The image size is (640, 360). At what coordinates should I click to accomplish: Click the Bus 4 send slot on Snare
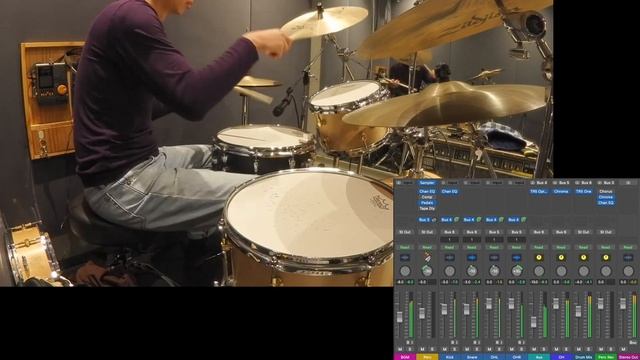click(x=469, y=220)
